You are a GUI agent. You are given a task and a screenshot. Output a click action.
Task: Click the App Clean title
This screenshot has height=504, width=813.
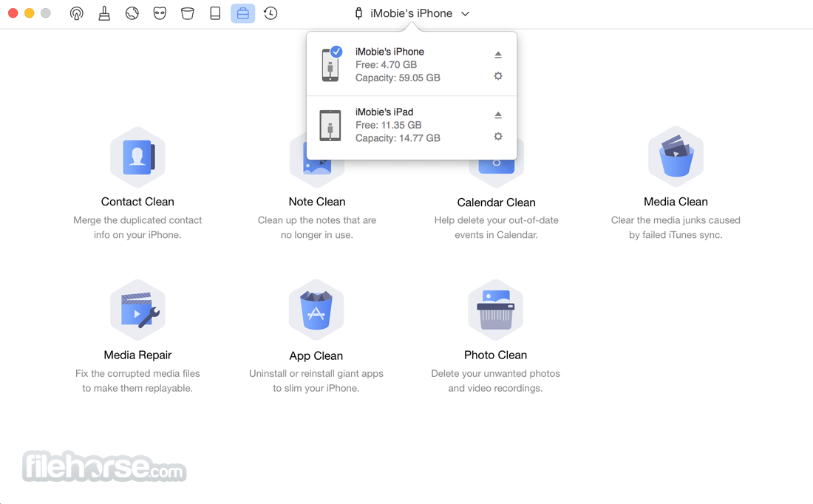click(x=316, y=355)
